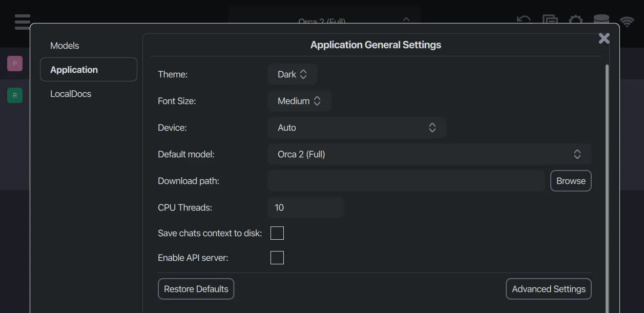
Task: Click the green R avatar in the chat
Action: [15, 95]
